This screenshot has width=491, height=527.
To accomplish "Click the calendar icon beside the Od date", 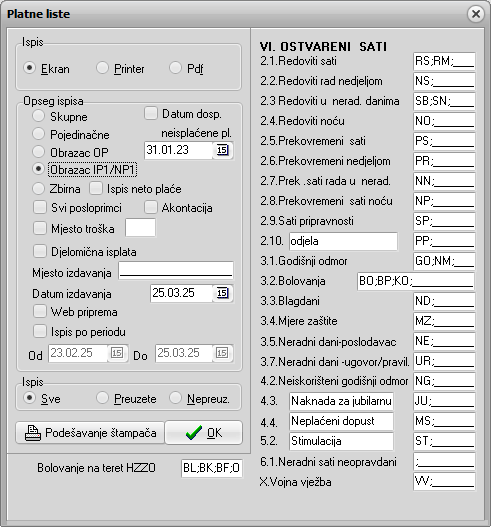I will tap(117, 353).
